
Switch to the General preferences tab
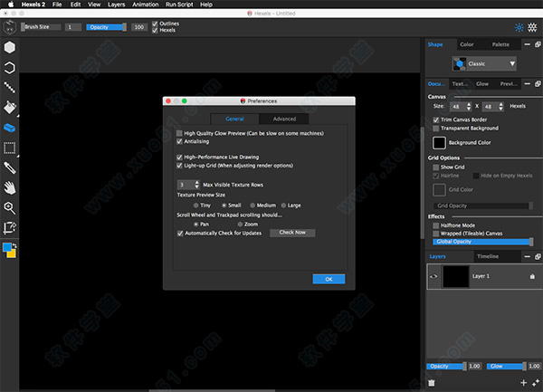pyautogui.click(x=234, y=119)
